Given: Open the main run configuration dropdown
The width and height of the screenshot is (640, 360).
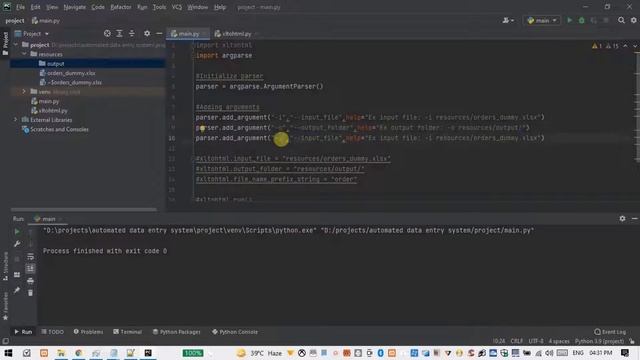Looking at the screenshot, I should [x=542, y=20].
